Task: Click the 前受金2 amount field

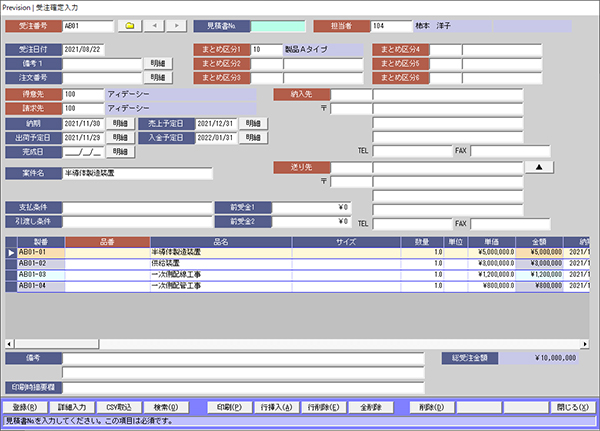Action: pos(311,221)
